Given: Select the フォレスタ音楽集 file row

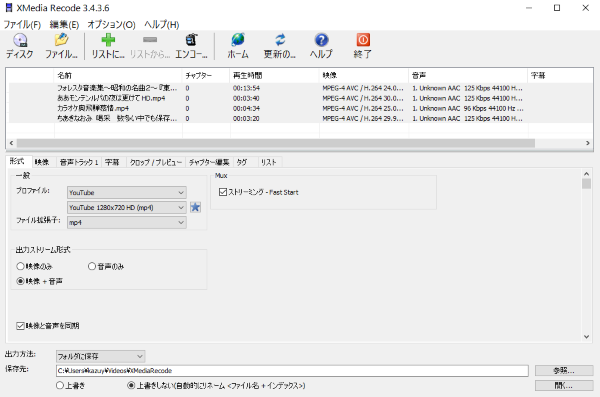Looking at the screenshot, I should click(x=300, y=88).
